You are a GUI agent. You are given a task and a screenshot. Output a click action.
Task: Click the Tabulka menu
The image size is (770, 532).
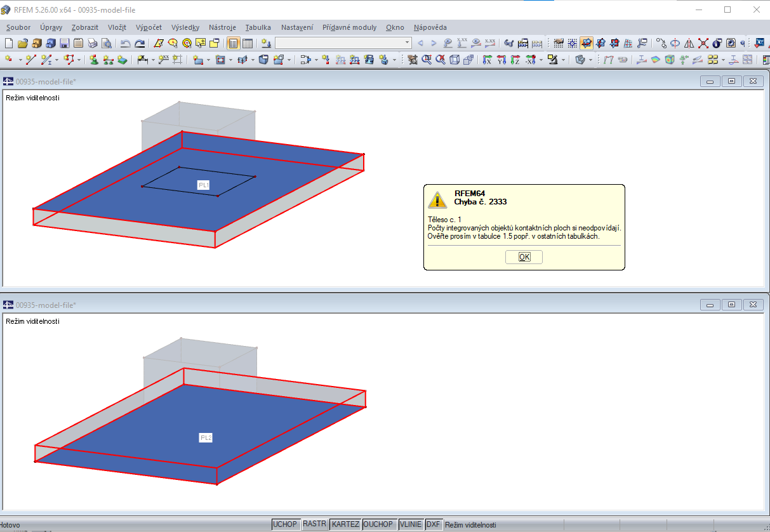(258, 27)
